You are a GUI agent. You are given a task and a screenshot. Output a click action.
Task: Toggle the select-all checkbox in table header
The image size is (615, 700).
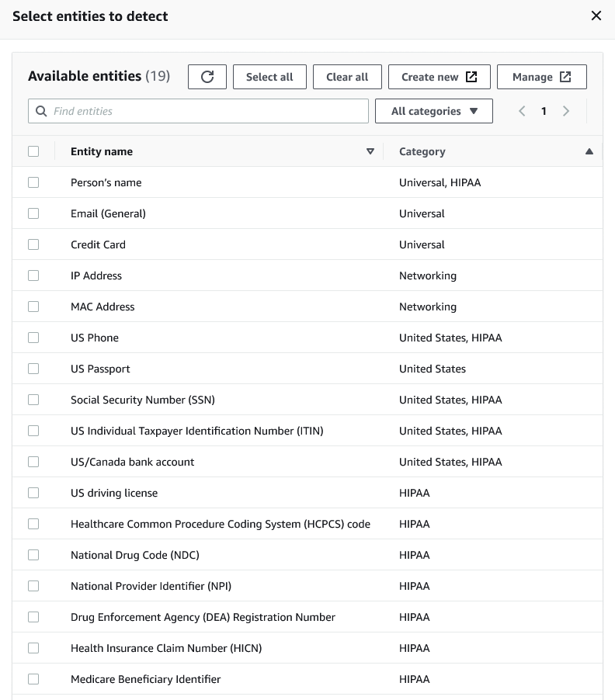coord(33,151)
